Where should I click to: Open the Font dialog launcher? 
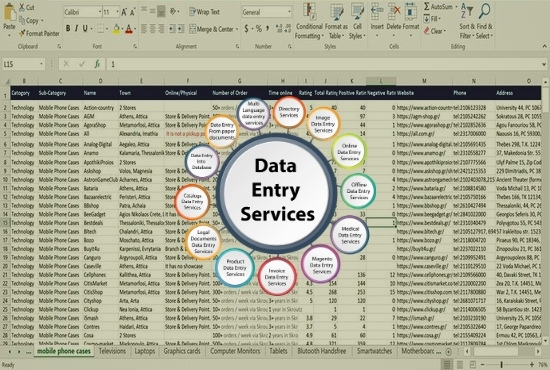[x=135, y=46]
